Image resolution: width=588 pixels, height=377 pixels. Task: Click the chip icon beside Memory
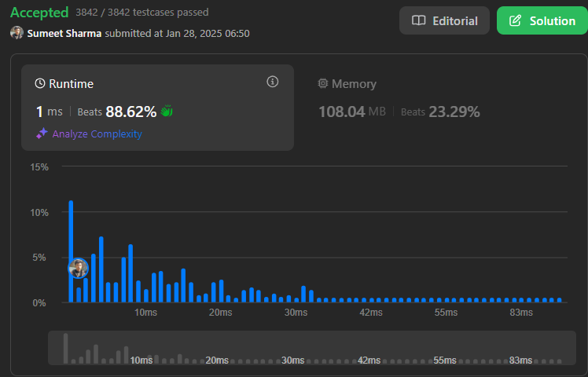coord(322,84)
